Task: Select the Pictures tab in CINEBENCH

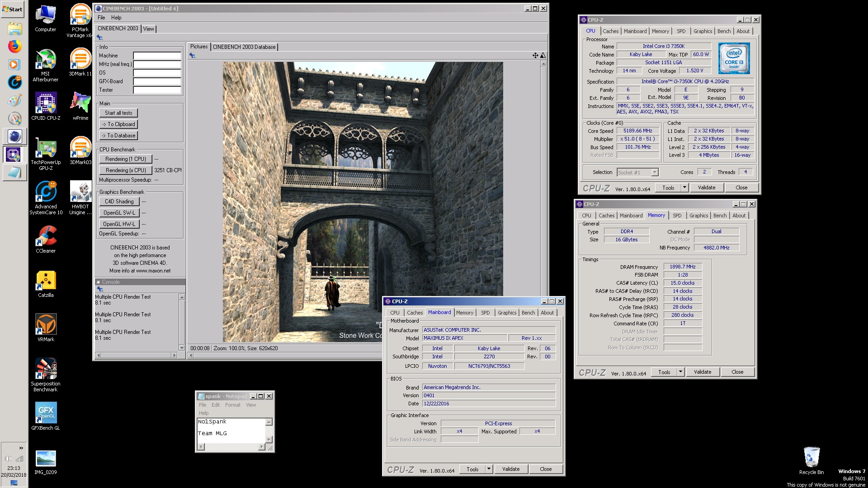Action: (199, 47)
